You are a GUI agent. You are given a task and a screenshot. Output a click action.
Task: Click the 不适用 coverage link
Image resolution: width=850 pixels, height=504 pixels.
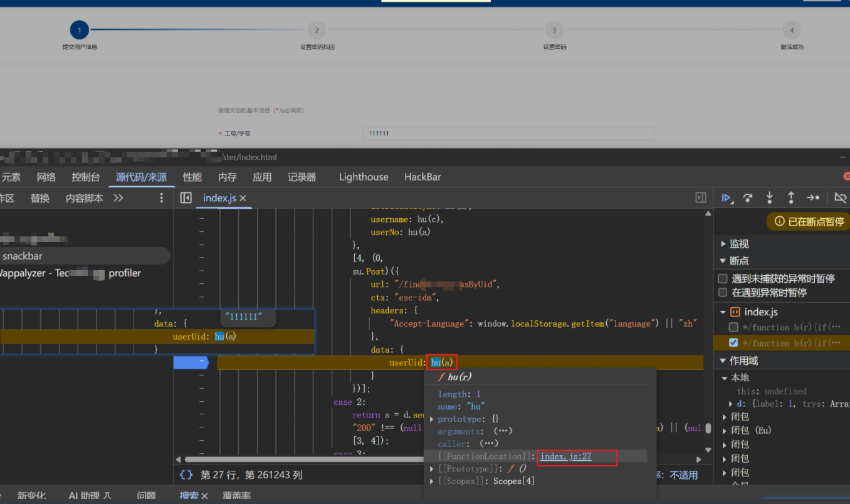point(683,475)
